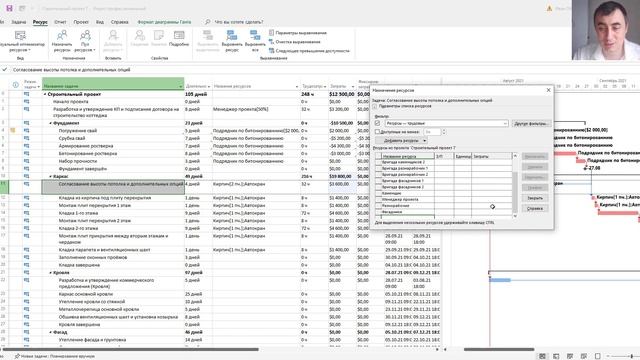
Task: Click the entry bar confirm checkmark
Action: [4, 69]
